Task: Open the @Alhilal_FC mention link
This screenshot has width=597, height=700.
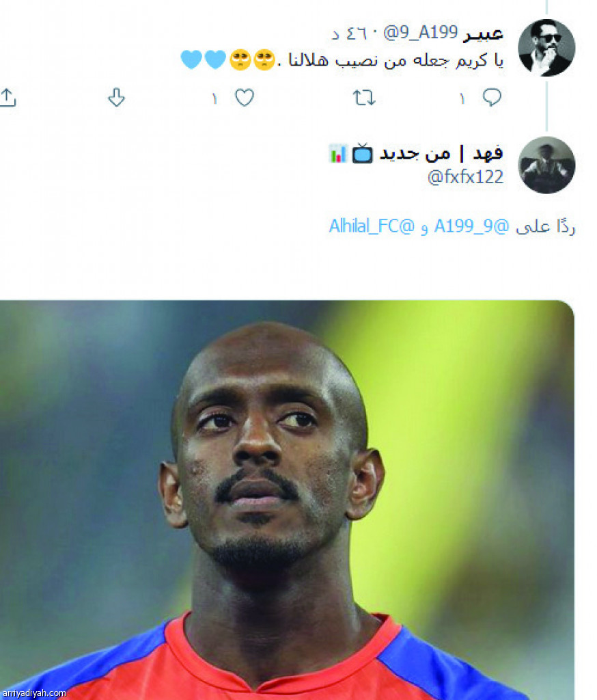Action: coord(372,226)
